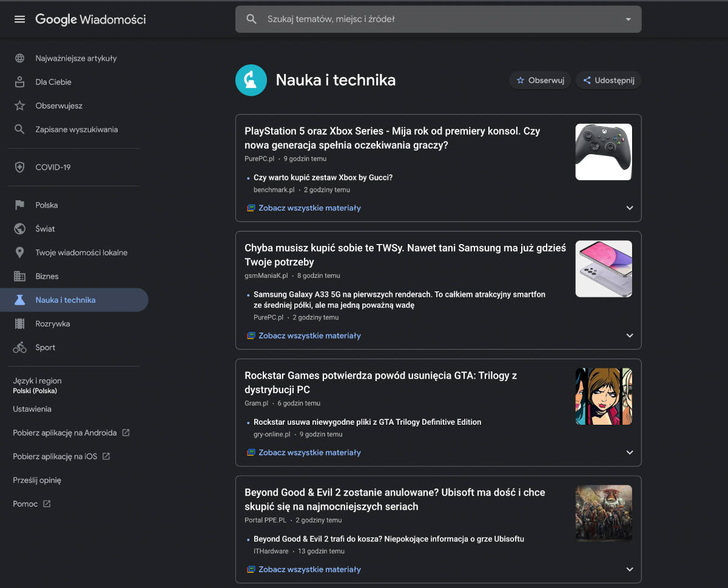Image resolution: width=728 pixels, height=588 pixels.
Task: Click the flag icon for Polska
Action: pos(20,205)
